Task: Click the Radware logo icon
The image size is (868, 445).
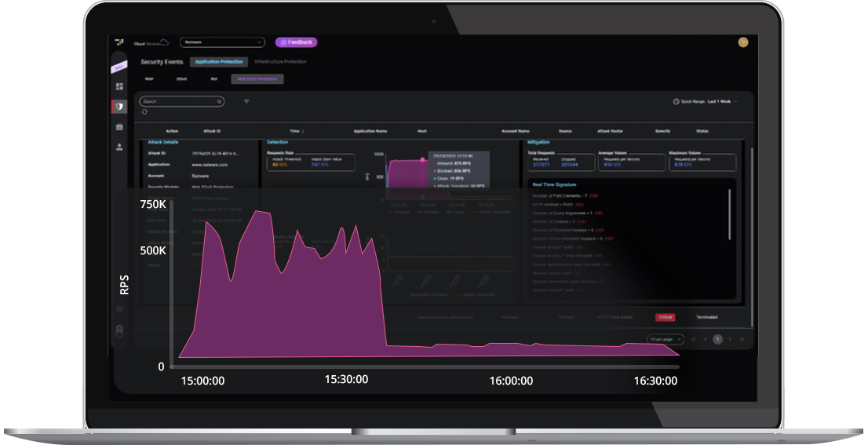Action: [119, 42]
